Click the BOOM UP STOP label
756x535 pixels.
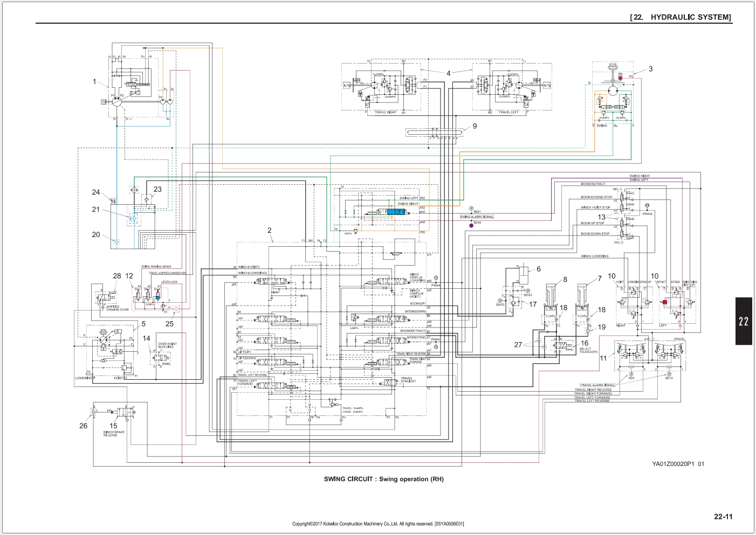[592, 223]
